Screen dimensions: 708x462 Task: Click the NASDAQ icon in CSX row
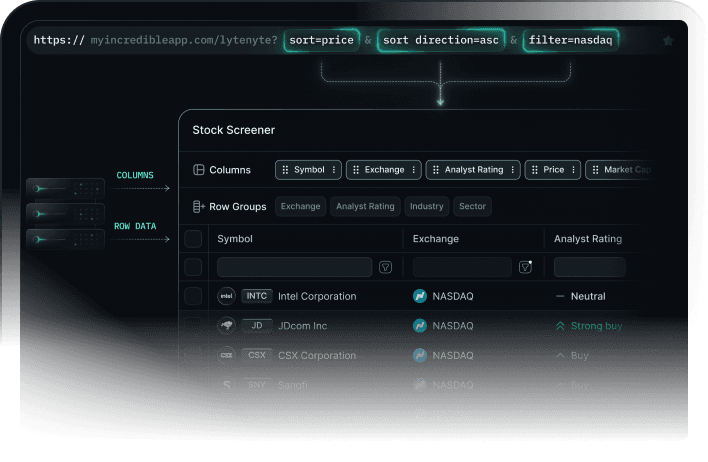click(x=420, y=355)
